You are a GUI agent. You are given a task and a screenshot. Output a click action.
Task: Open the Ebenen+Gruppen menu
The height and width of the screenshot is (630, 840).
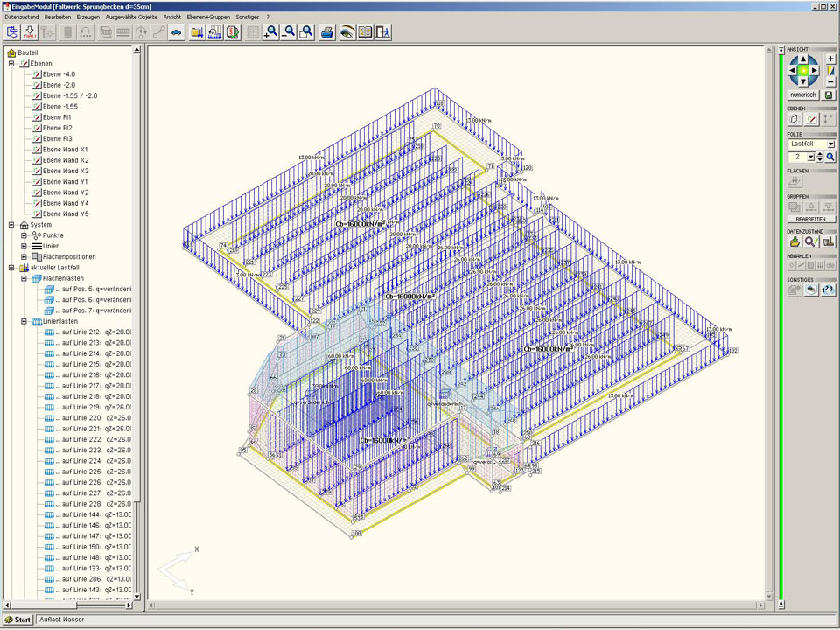click(x=207, y=17)
